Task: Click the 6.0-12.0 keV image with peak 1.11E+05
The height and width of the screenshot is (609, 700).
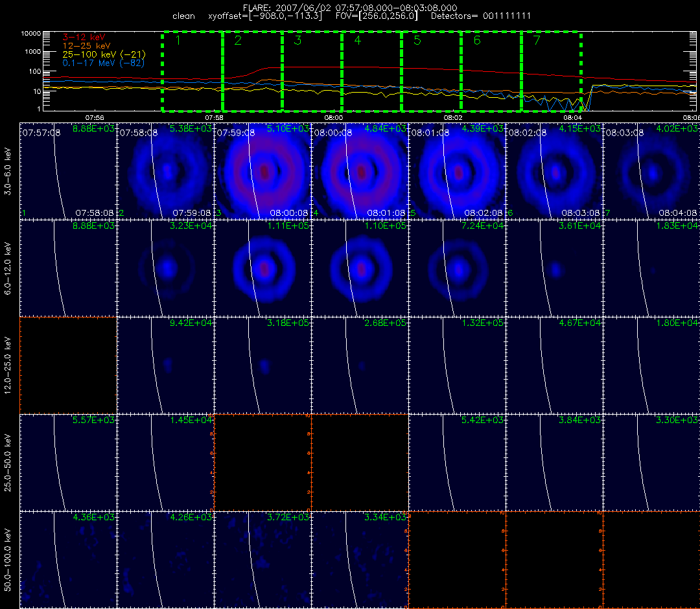Action: [263, 269]
